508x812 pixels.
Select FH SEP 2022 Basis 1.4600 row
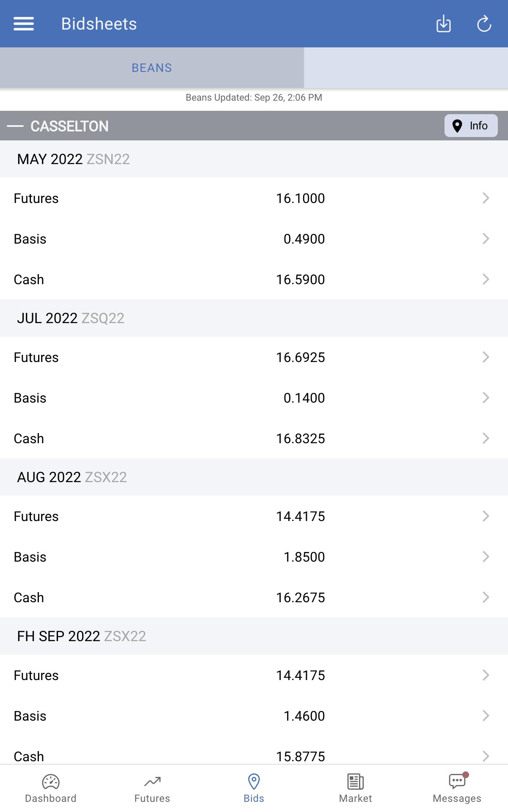[254, 716]
